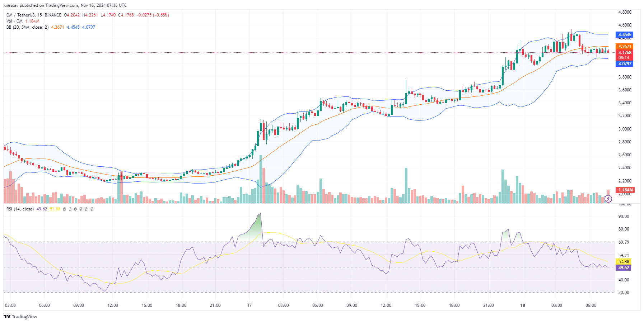Click the blue 4.0797 lower band price tag
Screen dimensions: 644x323
point(625,64)
